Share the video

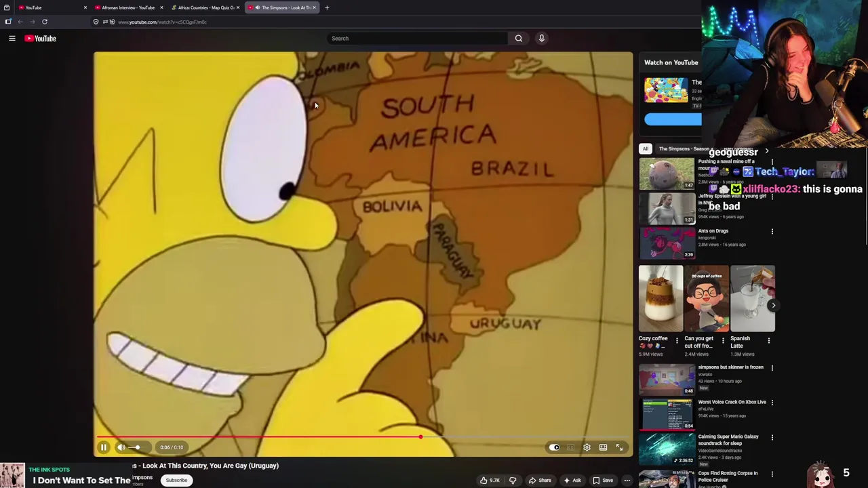point(540,481)
